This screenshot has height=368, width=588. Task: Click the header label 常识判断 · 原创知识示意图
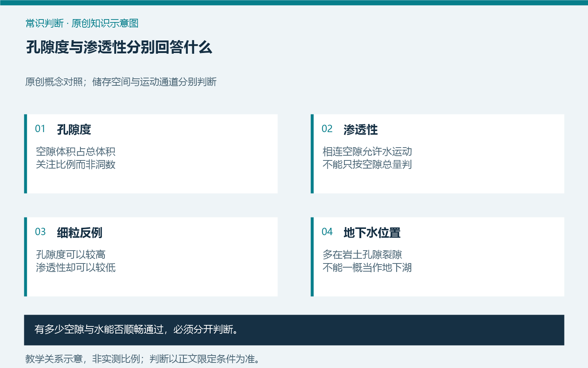click(82, 23)
